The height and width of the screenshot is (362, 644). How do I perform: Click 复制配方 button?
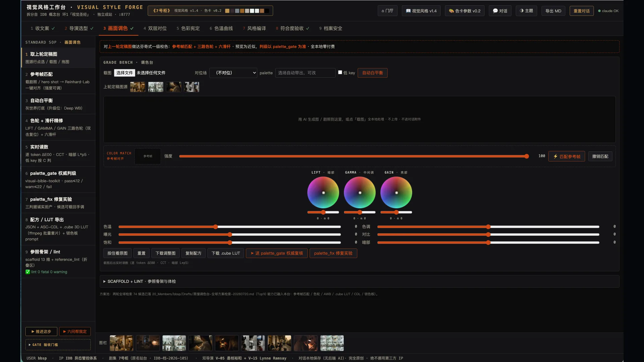coord(194,253)
